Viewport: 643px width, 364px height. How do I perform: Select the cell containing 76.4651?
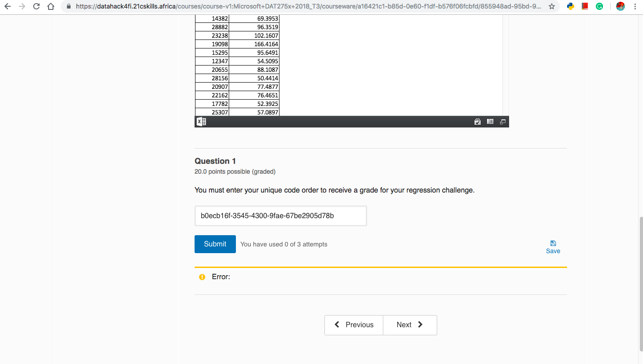tap(254, 95)
